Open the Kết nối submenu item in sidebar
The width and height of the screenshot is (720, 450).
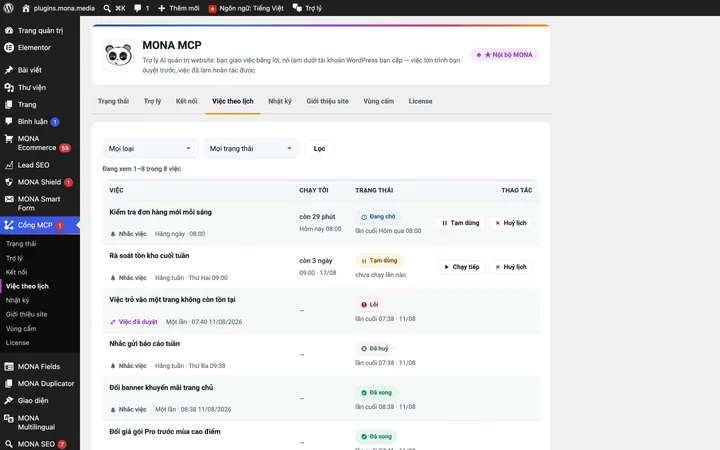(17, 272)
